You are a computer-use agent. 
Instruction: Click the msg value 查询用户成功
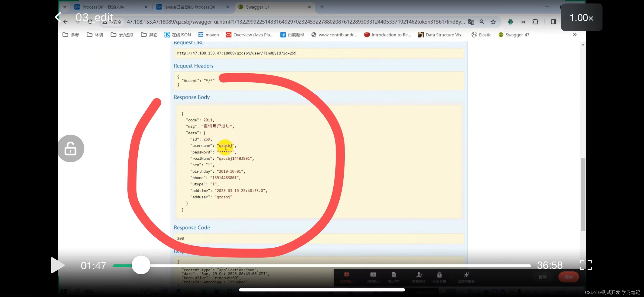click(217, 126)
